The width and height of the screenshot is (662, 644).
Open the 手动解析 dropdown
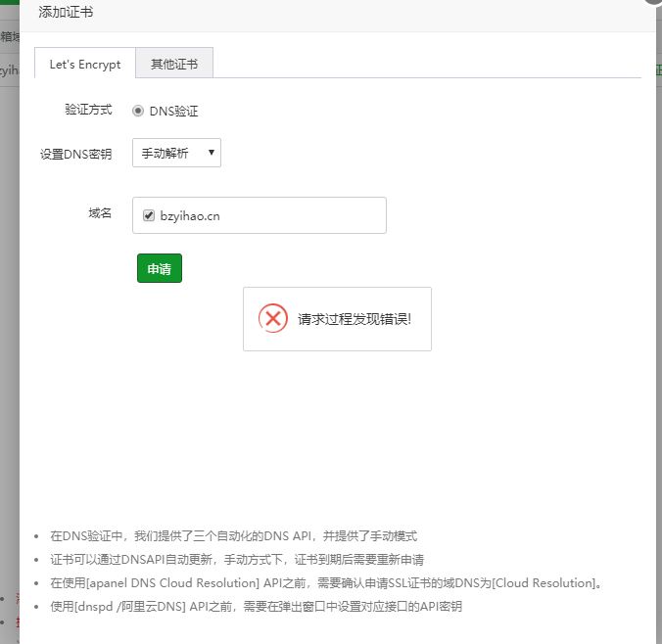(x=176, y=153)
